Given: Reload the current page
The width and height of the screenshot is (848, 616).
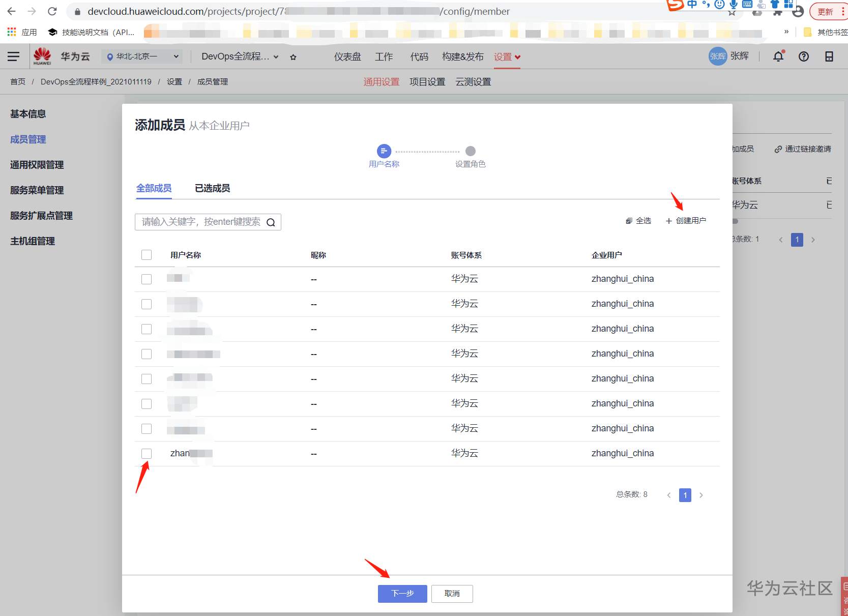Looking at the screenshot, I should point(52,11).
